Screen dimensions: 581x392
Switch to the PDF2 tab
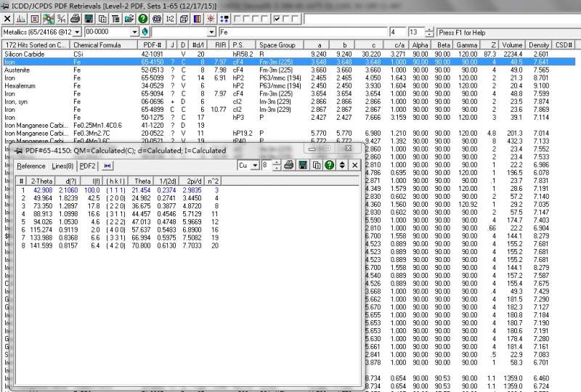point(88,166)
